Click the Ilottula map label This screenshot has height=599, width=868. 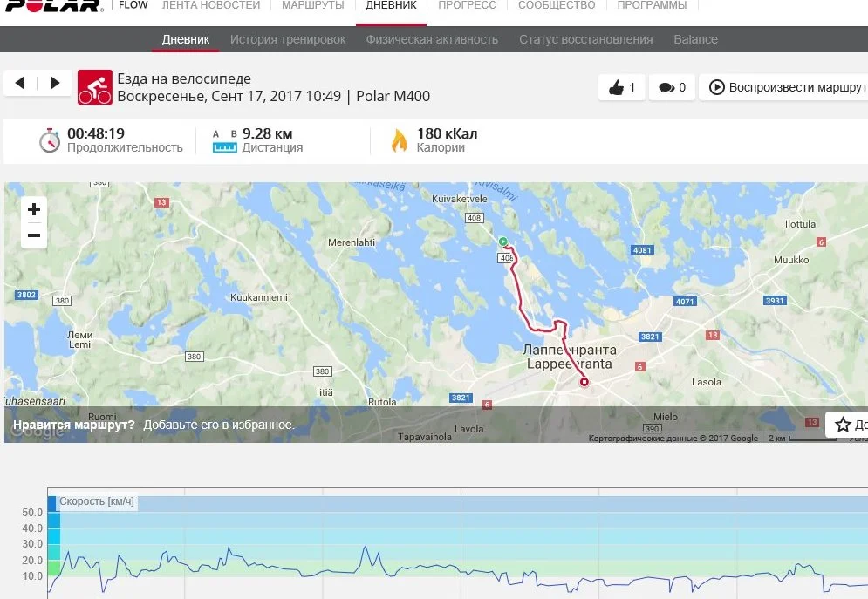pos(800,224)
